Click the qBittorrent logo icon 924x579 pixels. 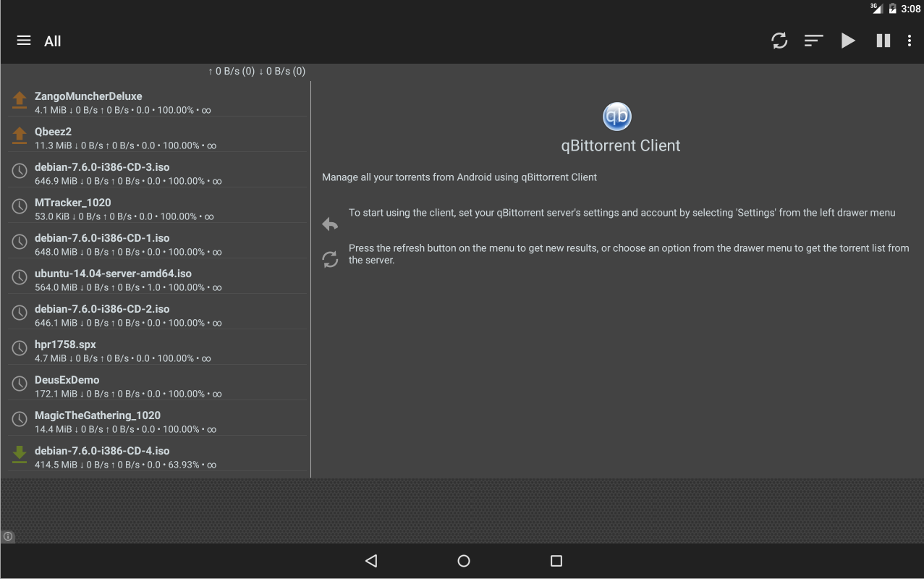point(616,117)
